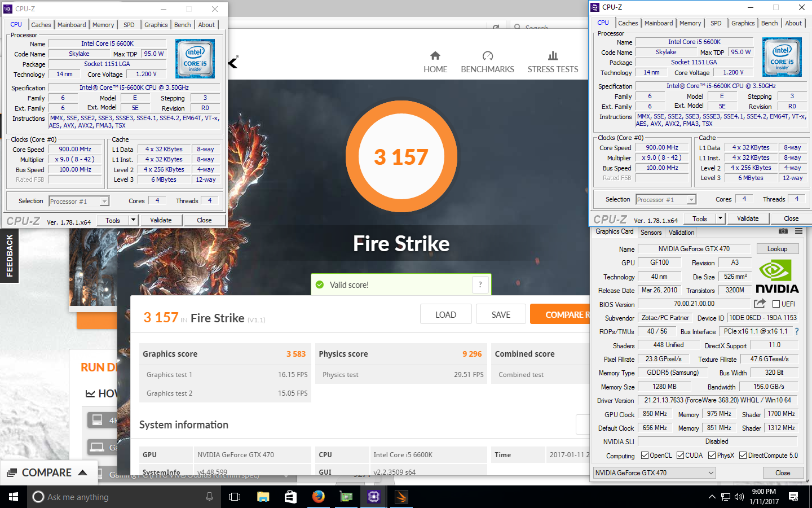The height and width of the screenshot is (508, 812).
Task: Click Close button at bottom of GPU-Z
Action: tap(783, 473)
